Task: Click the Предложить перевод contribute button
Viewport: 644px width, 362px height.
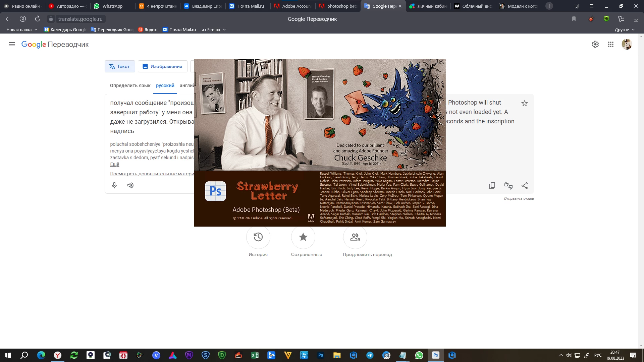Action: click(355, 237)
